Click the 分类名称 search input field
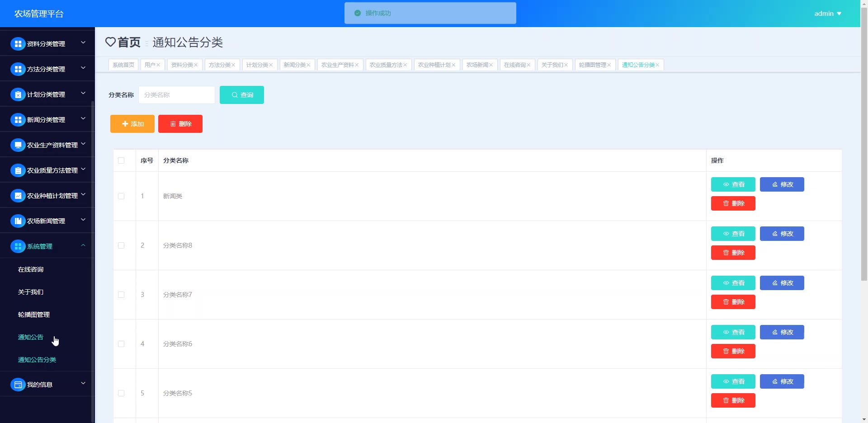868x423 pixels. point(177,95)
